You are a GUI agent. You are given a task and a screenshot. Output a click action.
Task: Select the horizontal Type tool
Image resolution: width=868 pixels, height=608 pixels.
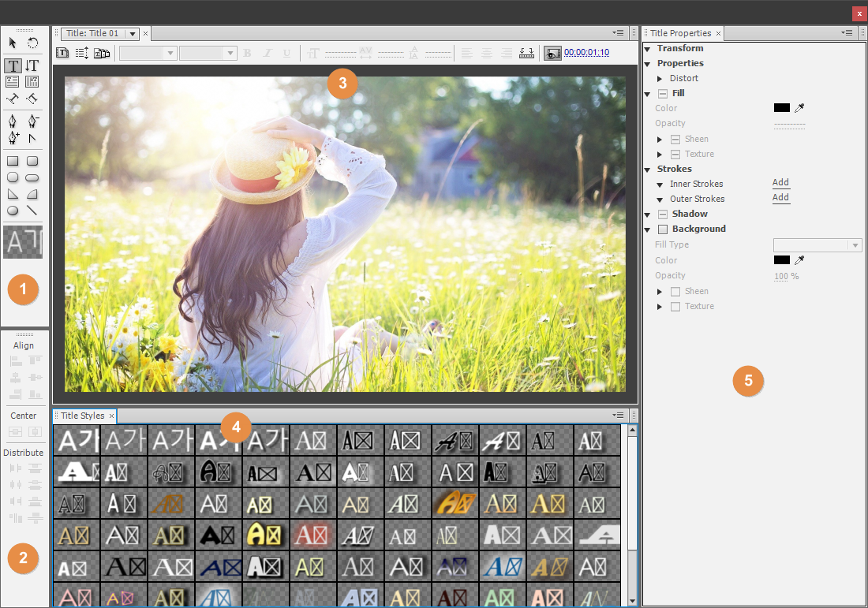(x=13, y=65)
